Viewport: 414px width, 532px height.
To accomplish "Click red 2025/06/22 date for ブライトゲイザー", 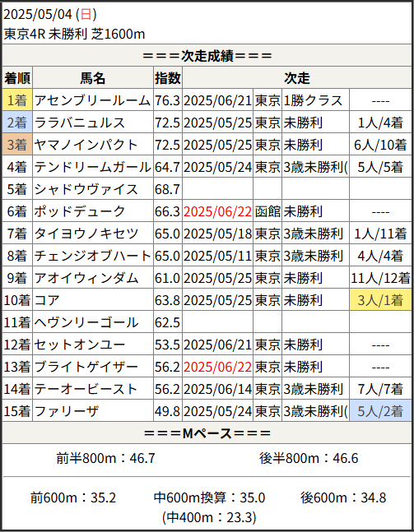I will point(217,367).
